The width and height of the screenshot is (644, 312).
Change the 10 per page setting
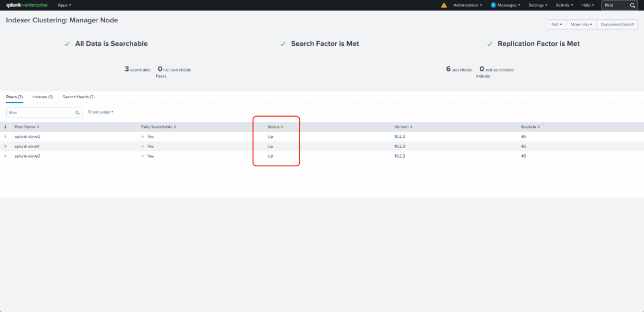100,112
